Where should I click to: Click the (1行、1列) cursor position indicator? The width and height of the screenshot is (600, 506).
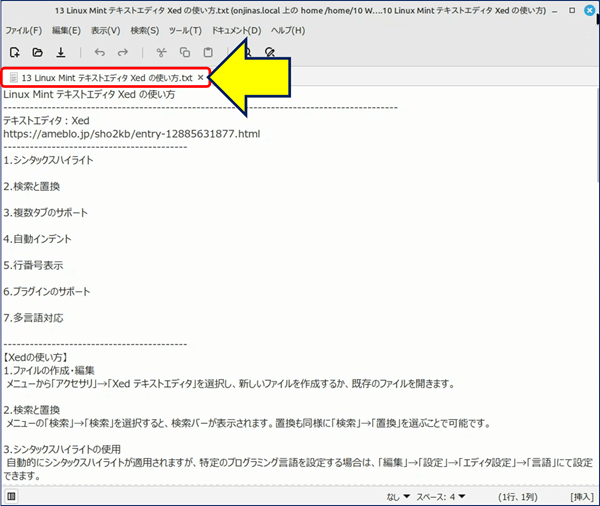click(x=518, y=497)
